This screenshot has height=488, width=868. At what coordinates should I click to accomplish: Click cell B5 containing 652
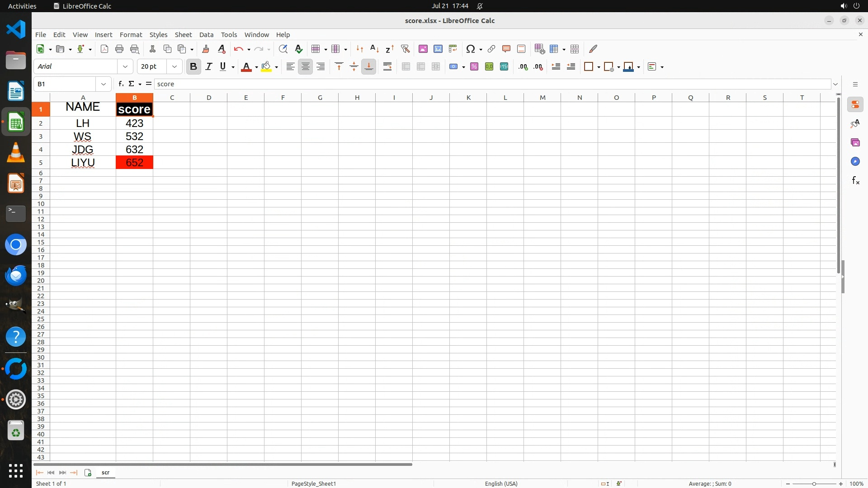[x=134, y=162]
